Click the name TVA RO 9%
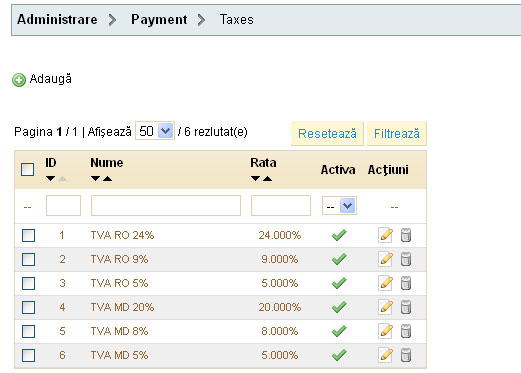 tap(119, 259)
